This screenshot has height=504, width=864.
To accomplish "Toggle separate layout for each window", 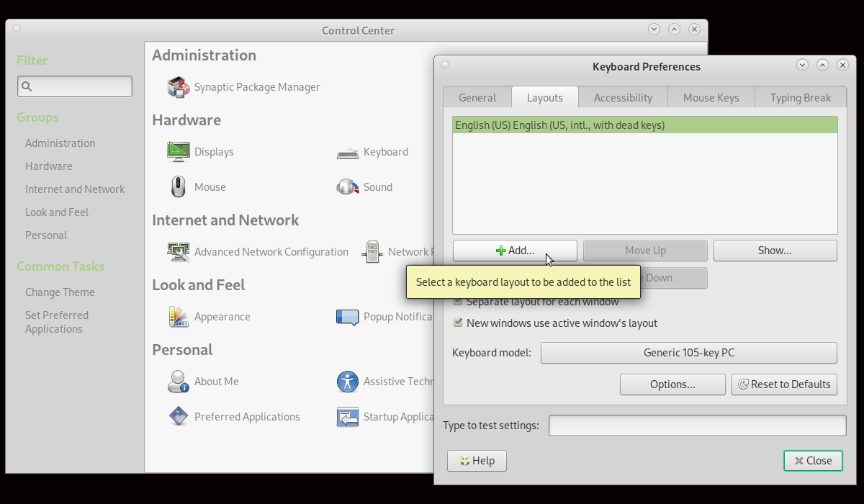I will pos(458,302).
